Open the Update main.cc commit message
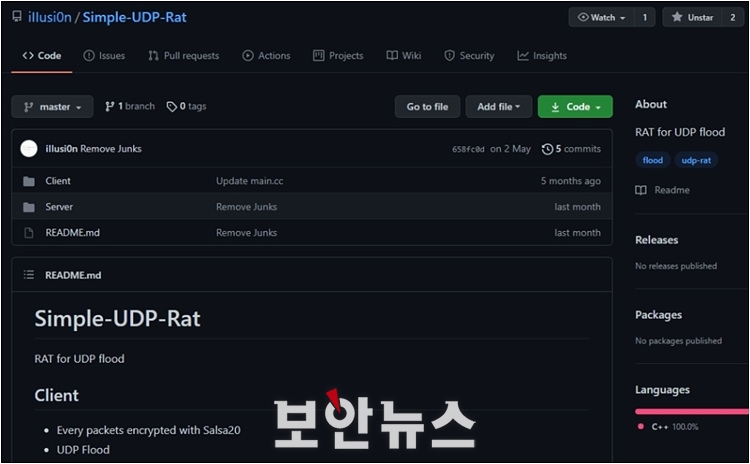This screenshot has height=464, width=750. pos(249,181)
